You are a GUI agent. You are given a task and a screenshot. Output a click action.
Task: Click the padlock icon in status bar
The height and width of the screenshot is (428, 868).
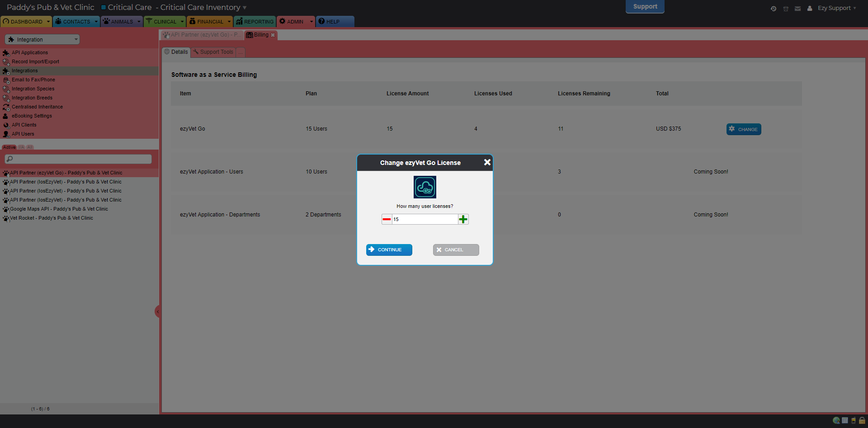click(862, 420)
